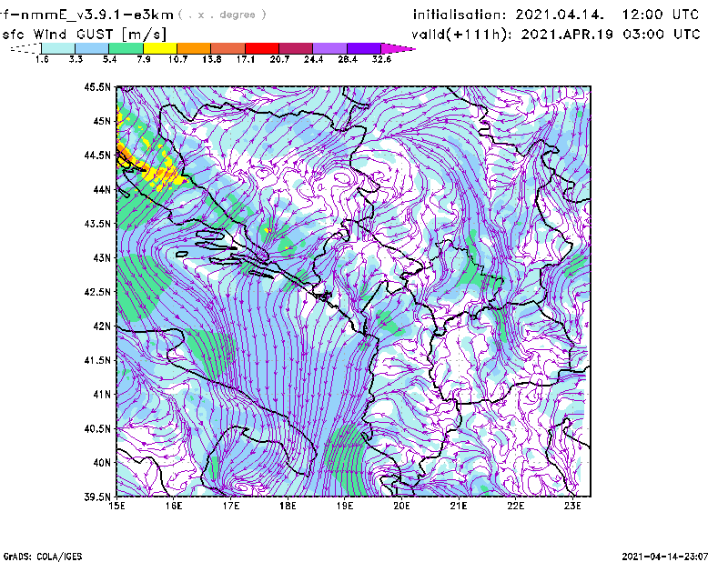
Task: Click the 40N latitude label
Action: 102,463
